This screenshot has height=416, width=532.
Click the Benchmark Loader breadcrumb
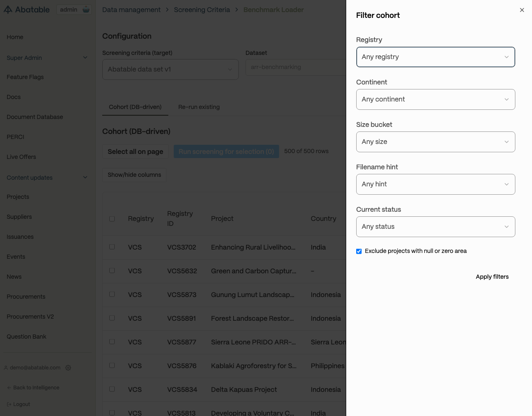pos(273,10)
